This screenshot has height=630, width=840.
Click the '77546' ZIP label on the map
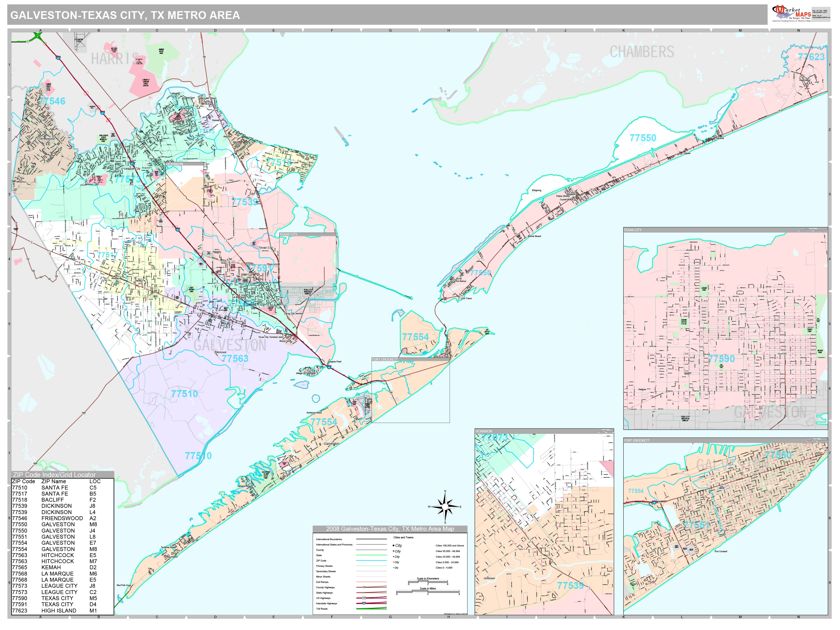tap(52, 101)
